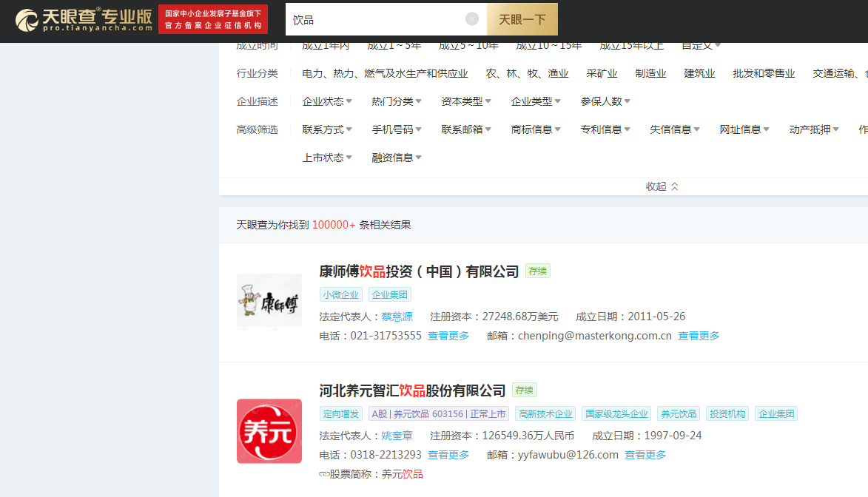Click the 企业集团 tag under 康师傅
Screen dimensions: 868x497
(x=389, y=294)
